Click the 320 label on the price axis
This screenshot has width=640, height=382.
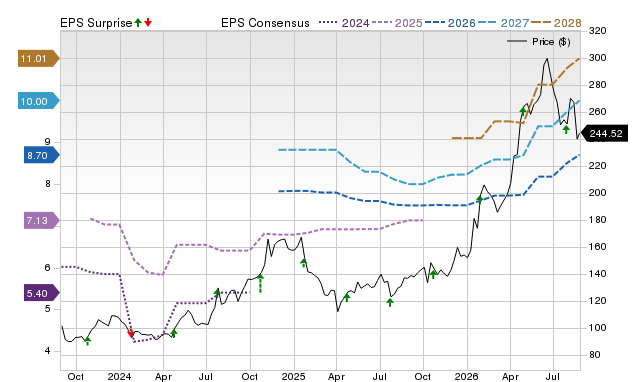pos(597,31)
